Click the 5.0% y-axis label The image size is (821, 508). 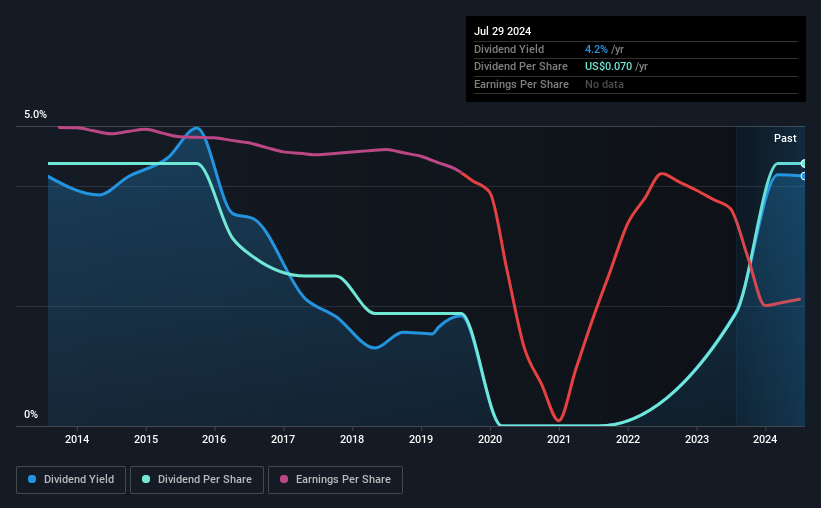[36, 115]
